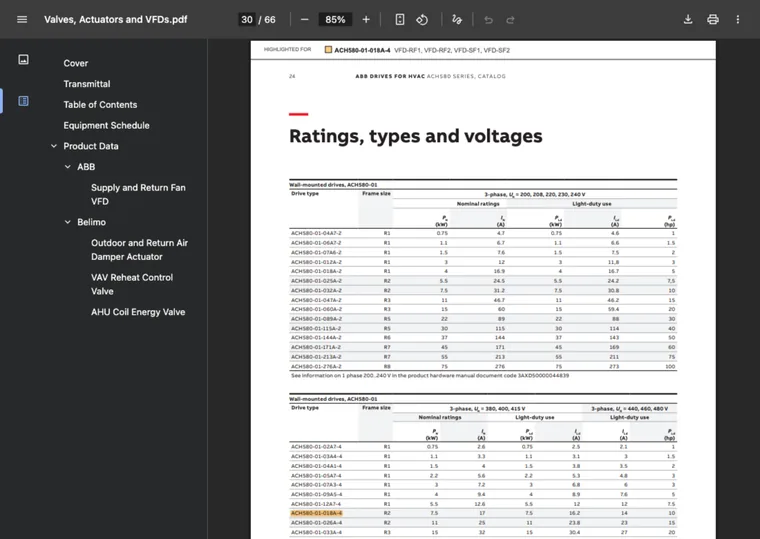Redo the annotation
The height and width of the screenshot is (539, 760).
tap(510, 20)
